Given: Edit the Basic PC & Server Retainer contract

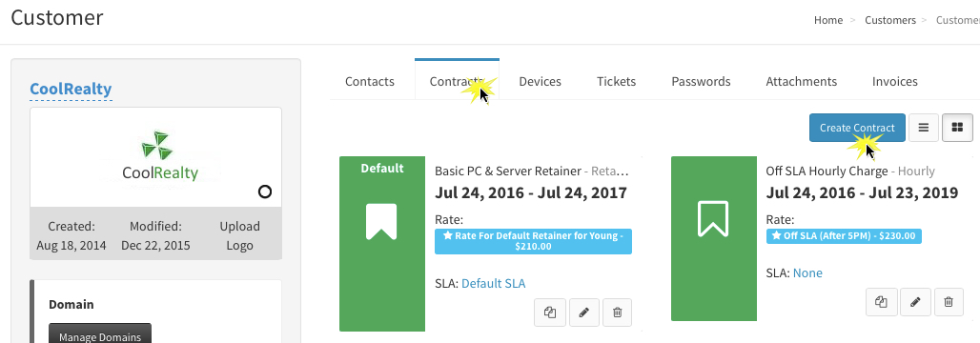Looking at the screenshot, I should coord(583,313).
